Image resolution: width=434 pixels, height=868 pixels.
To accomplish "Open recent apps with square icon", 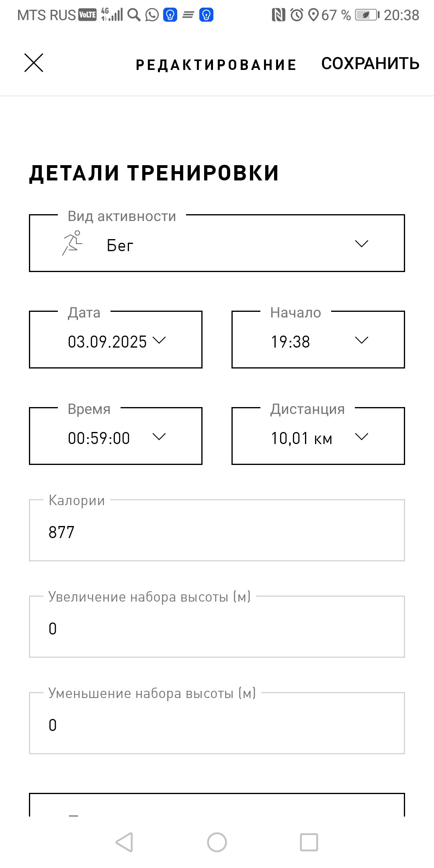I will coord(309,842).
